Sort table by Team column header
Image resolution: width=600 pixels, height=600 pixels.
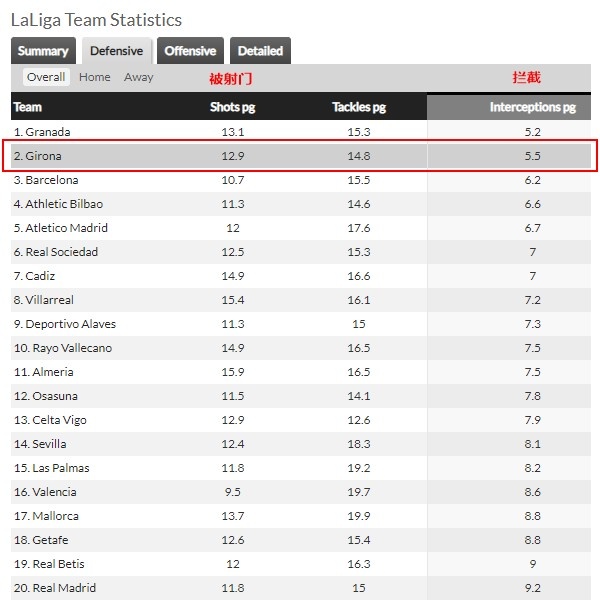click(28, 107)
